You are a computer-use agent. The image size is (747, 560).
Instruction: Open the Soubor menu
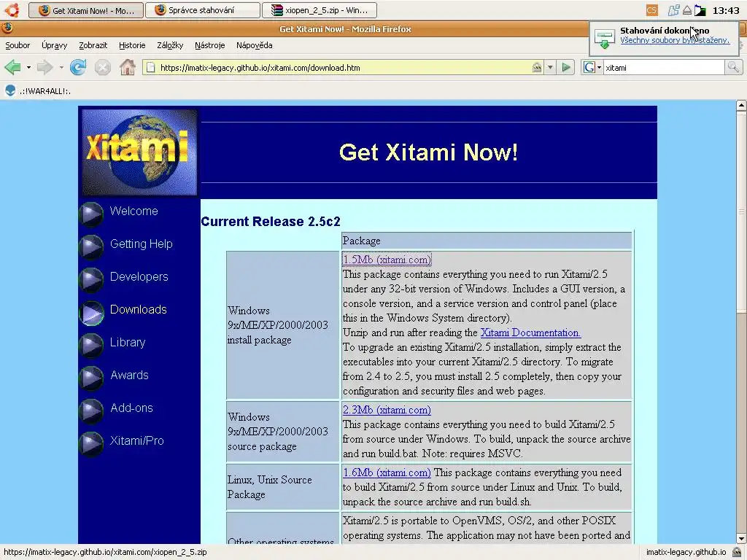18,45
